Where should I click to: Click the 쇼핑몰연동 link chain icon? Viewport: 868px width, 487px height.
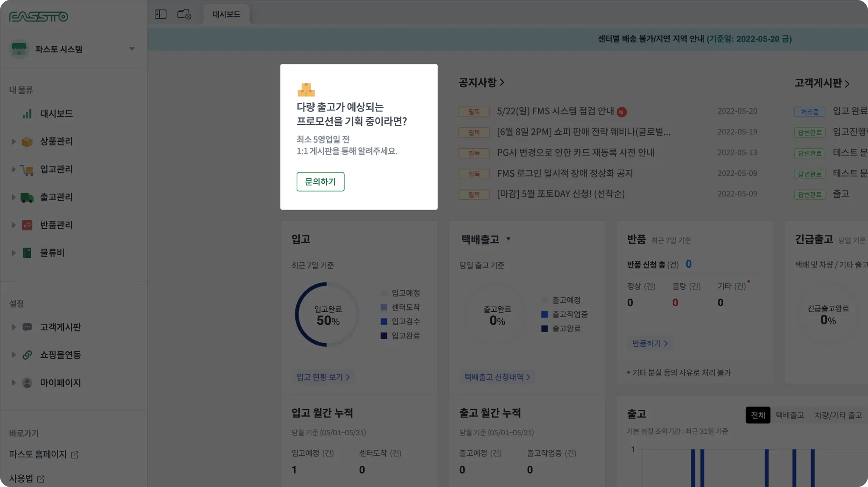27,355
